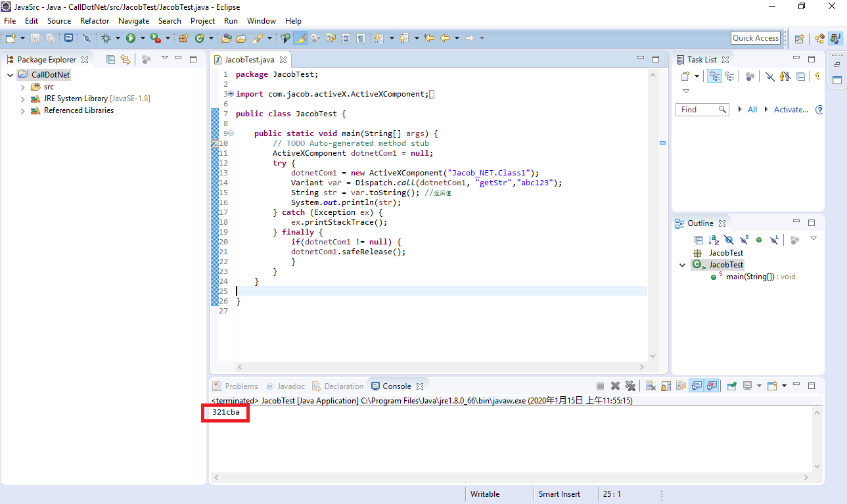Click the Sort alphabetically icon in Outline
The image size is (847, 504).
[714, 240]
